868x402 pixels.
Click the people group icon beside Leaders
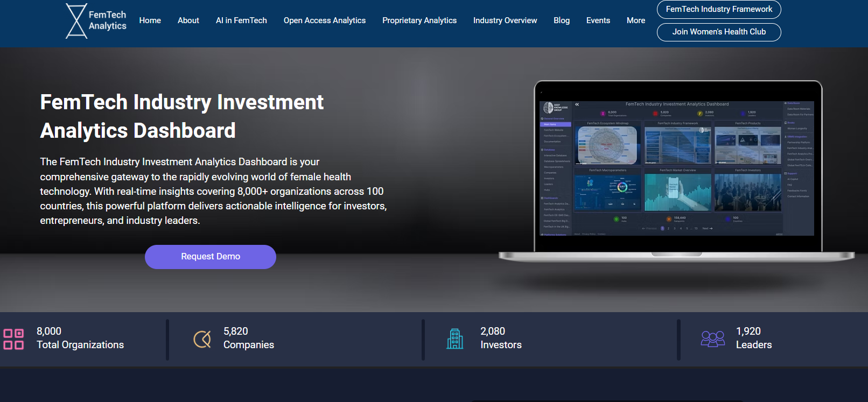pos(712,339)
